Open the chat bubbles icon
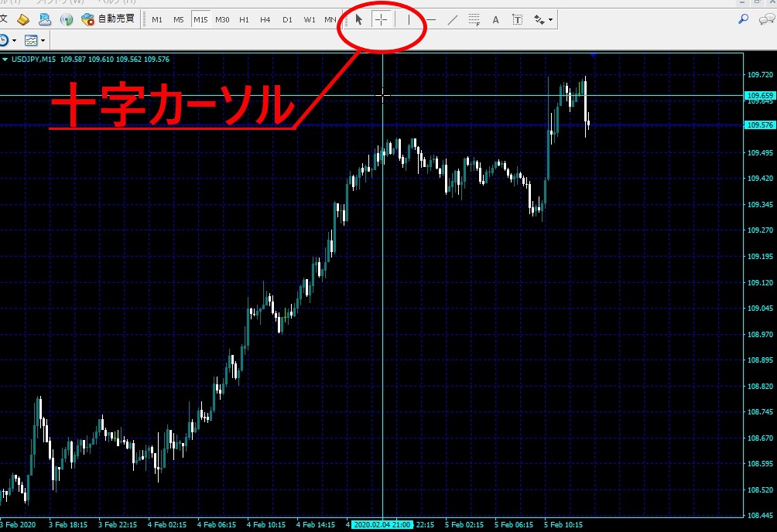This screenshot has height=532, width=777. tap(767, 19)
